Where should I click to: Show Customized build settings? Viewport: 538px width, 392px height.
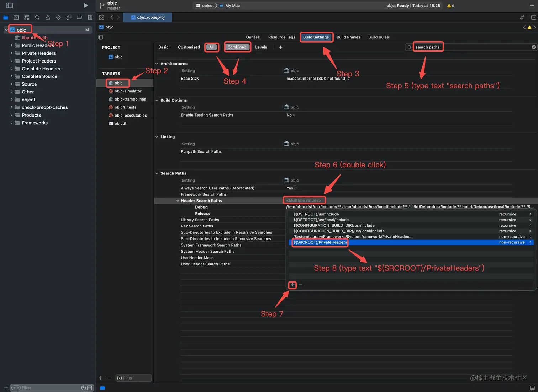point(189,47)
